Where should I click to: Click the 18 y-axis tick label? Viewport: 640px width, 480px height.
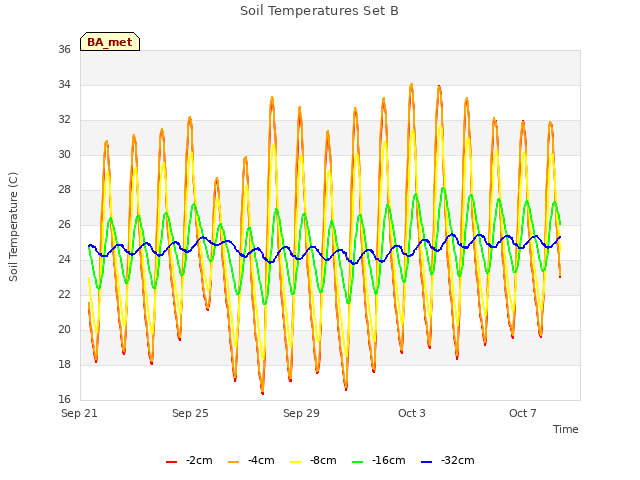click(64, 364)
